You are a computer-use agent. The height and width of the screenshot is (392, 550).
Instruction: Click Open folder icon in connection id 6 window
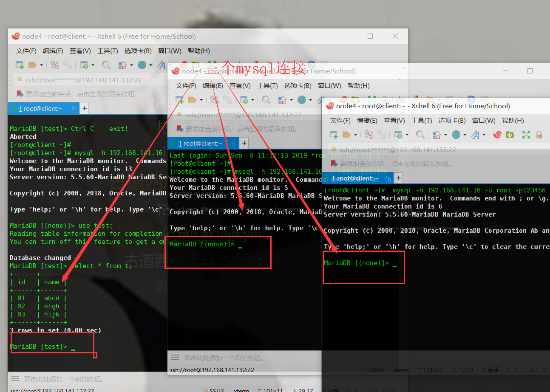pos(347,135)
